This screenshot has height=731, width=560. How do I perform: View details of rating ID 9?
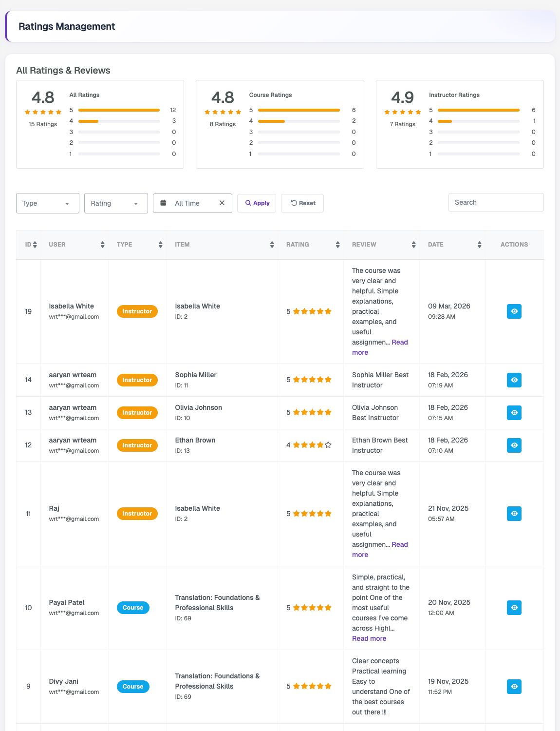514,687
